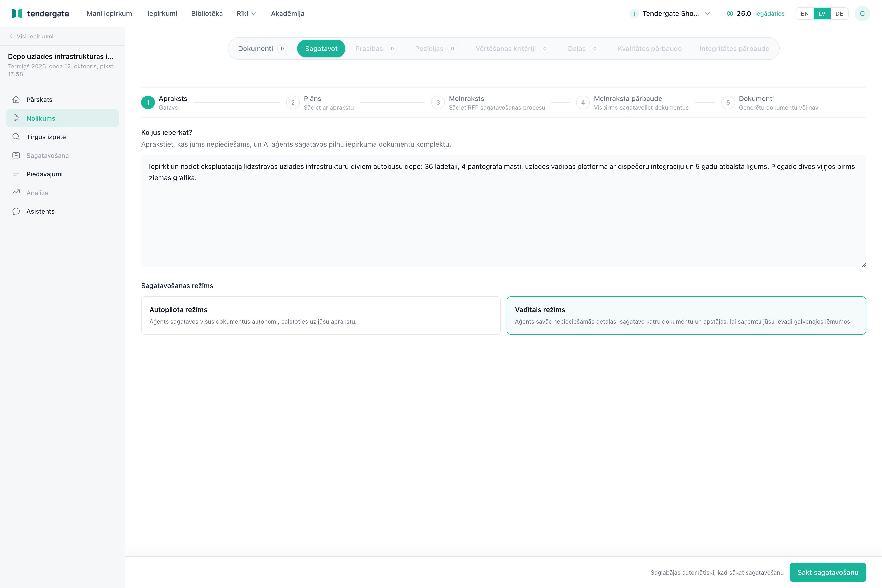Open Piedāvājumi in the sidebar
882x588 pixels.
62,174
